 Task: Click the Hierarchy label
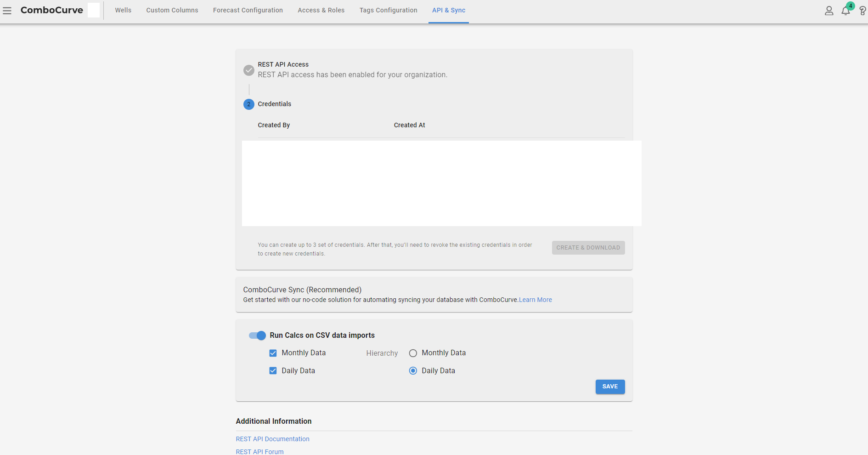tap(382, 353)
